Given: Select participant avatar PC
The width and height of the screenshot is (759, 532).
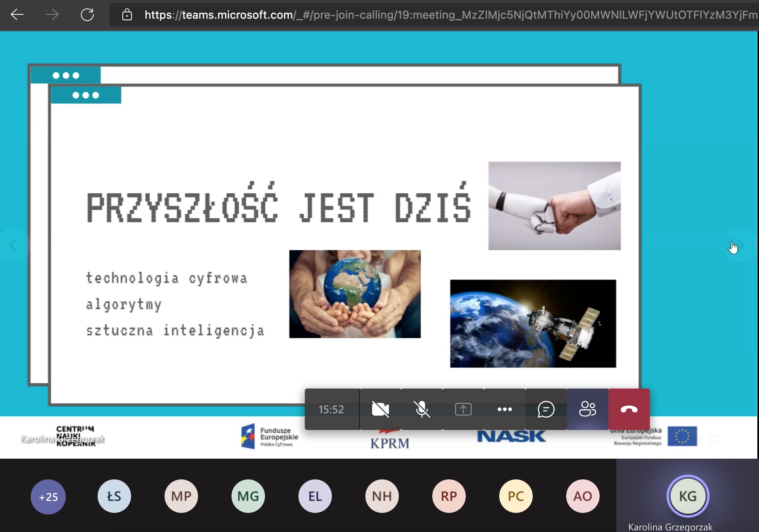Looking at the screenshot, I should (x=516, y=496).
